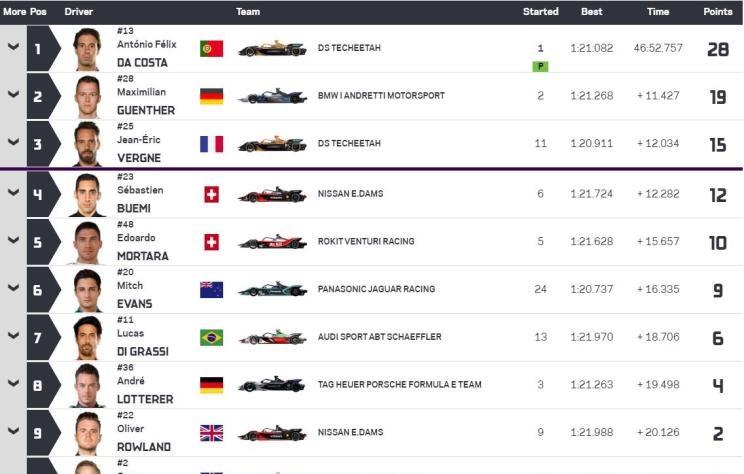
Task: Click the German flag beside Lotterer
Action: 212,385
